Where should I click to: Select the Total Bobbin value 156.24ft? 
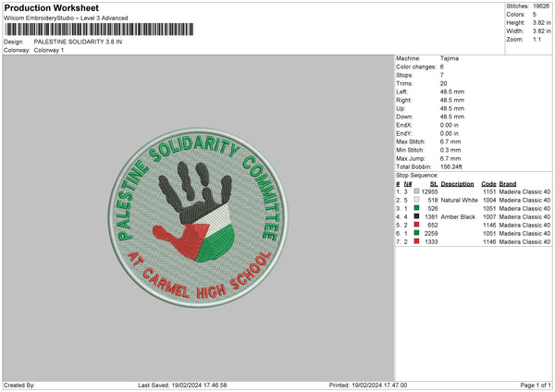(x=451, y=167)
